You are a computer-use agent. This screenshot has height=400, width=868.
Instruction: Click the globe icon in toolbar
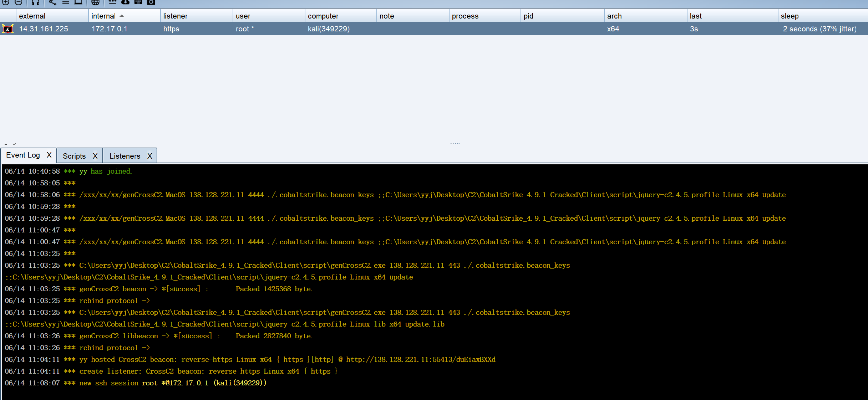coord(95,2)
